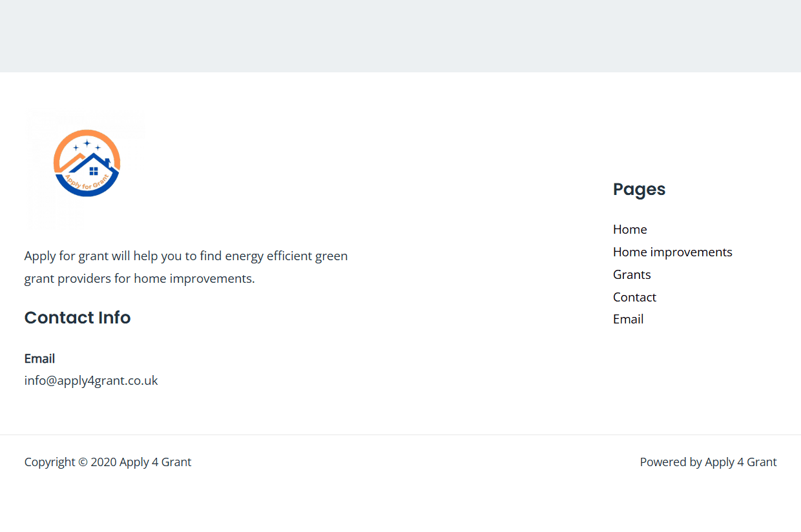This screenshot has height=532, width=801.
Task: Click the bold Email label above the address
Action: click(x=39, y=358)
